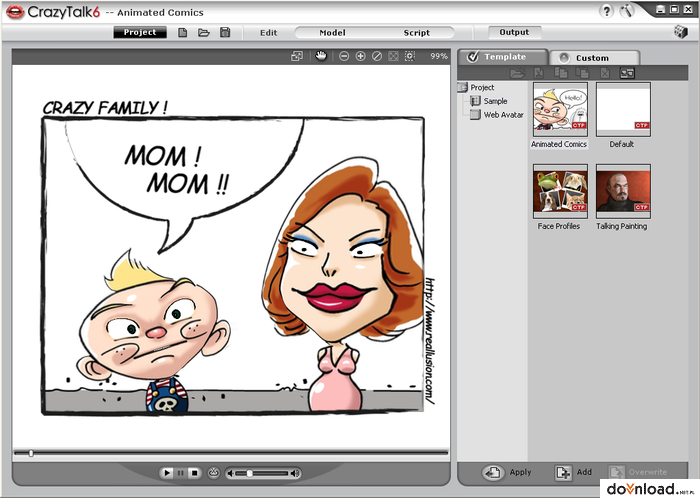Click the volume slider knob
700x498 pixels.
(x=250, y=473)
